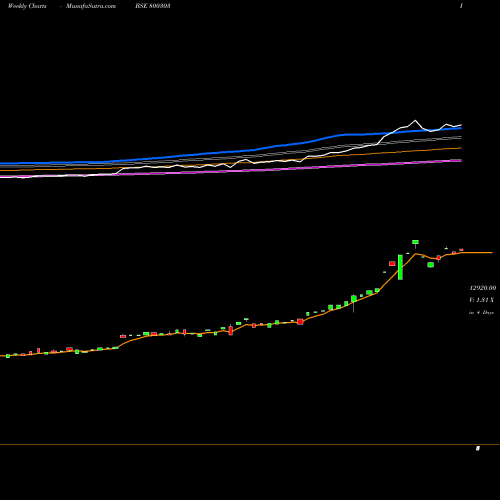Click the BSE stock code label
500x500 pixels.
coord(153,6)
